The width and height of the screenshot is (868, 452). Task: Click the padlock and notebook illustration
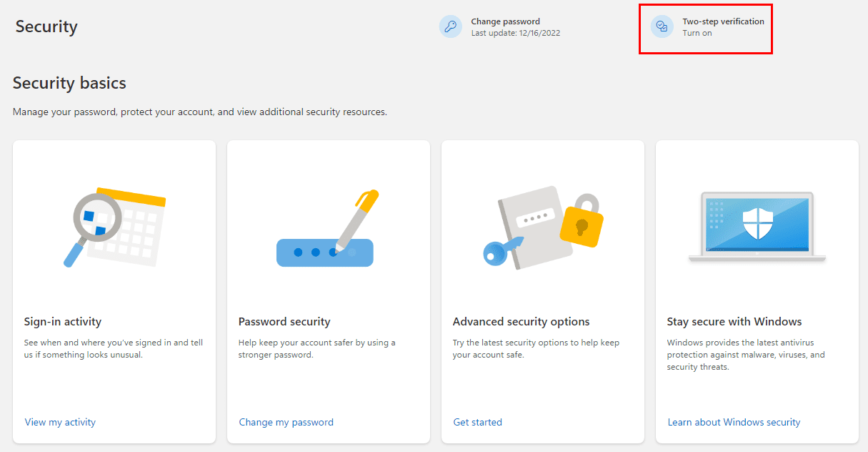[543, 227]
